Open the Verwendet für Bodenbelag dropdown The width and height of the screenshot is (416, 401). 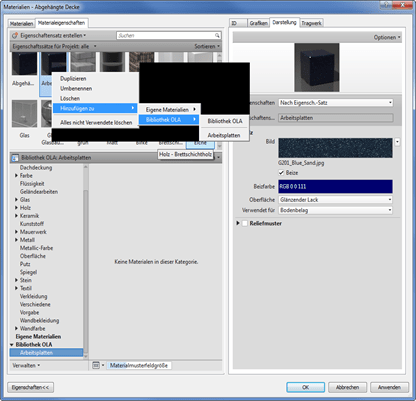(336, 210)
